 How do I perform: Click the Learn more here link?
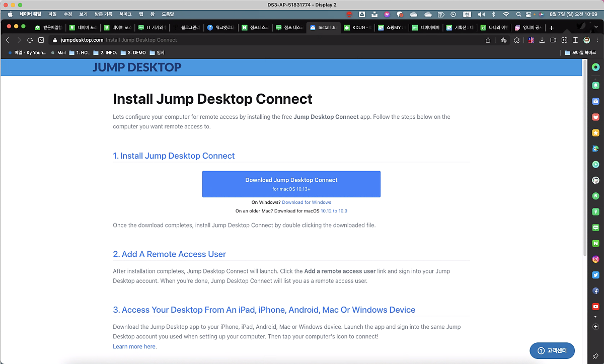click(x=134, y=346)
